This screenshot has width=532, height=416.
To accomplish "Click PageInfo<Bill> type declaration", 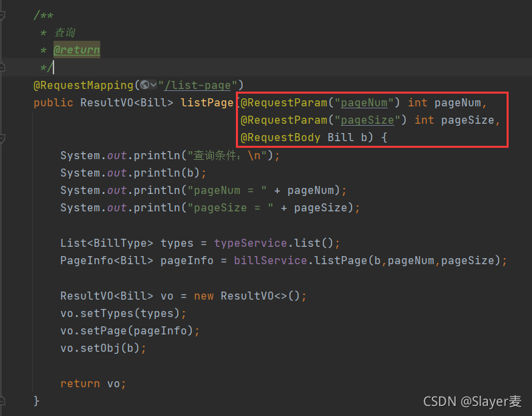I will tap(106, 260).
